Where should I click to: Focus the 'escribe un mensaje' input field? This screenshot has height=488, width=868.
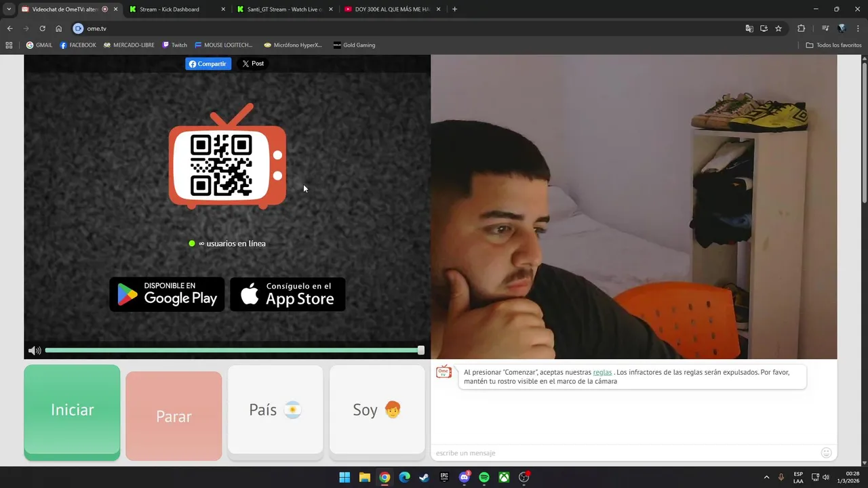[x=624, y=453]
